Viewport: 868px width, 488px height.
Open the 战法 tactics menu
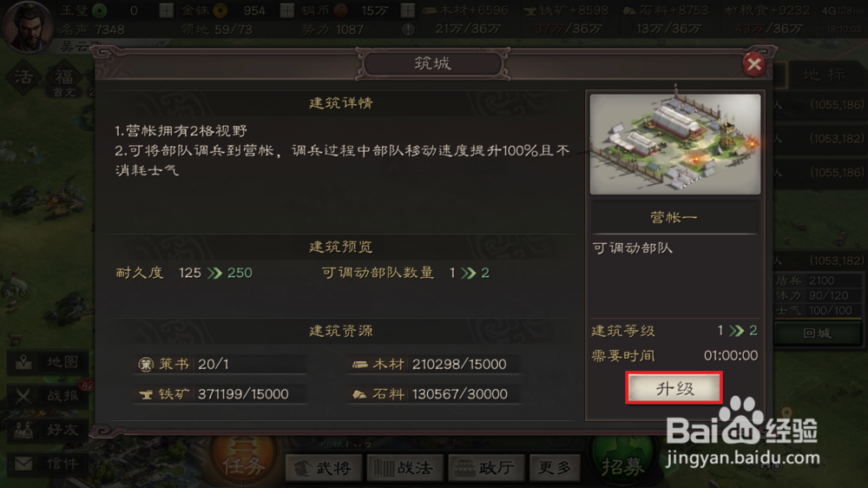click(404, 468)
